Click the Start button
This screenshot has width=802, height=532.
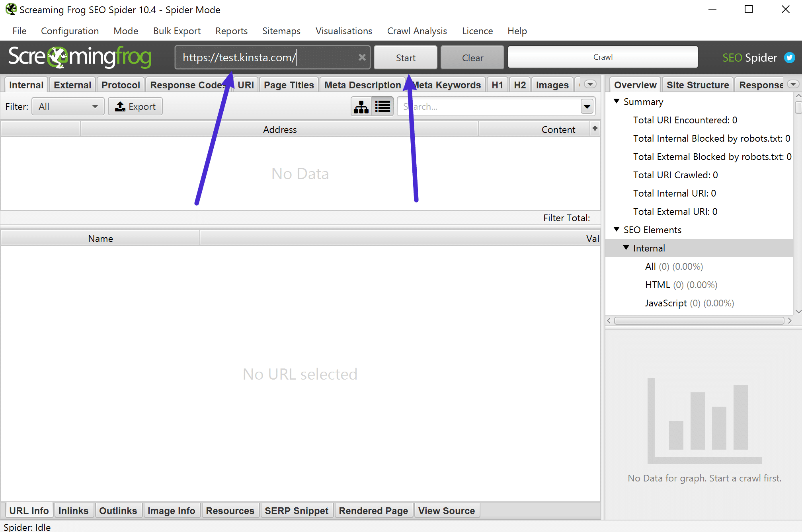pos(406,58)
